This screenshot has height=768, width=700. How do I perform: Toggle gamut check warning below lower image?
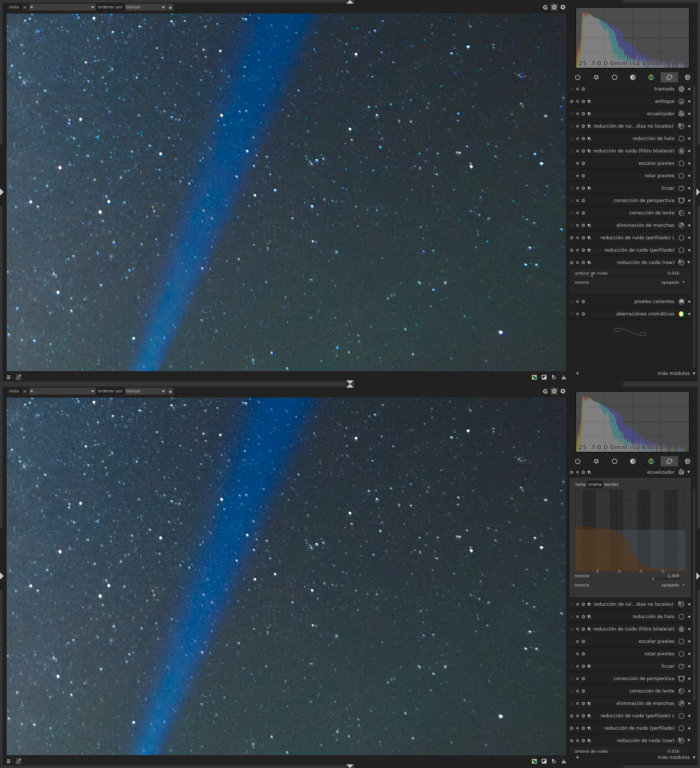coord(564,761)
